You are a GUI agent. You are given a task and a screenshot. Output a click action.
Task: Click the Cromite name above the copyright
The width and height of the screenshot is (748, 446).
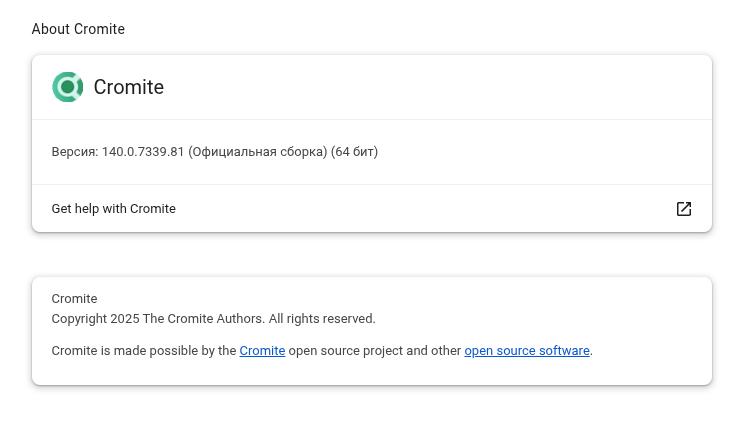point(74,299)
